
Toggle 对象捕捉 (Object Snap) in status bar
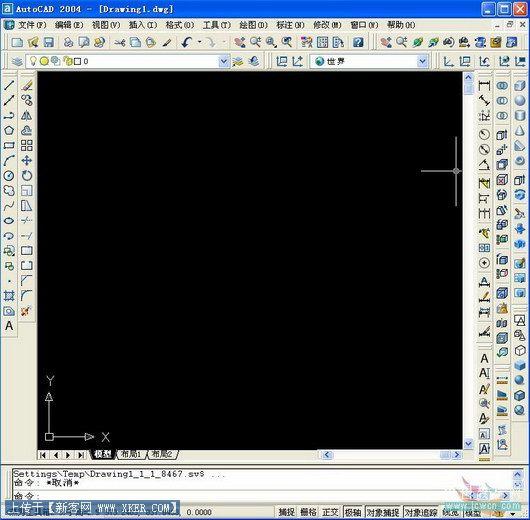click(383, 512)
